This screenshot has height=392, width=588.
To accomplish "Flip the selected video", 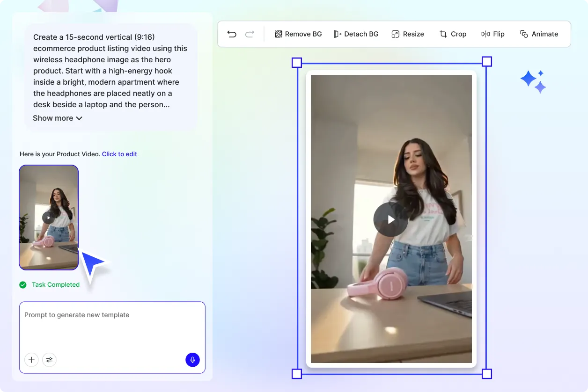I will pos(493,34).
